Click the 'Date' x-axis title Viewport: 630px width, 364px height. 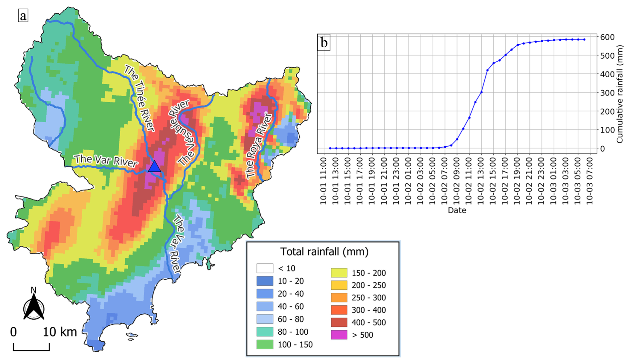(x=457, y=210)
